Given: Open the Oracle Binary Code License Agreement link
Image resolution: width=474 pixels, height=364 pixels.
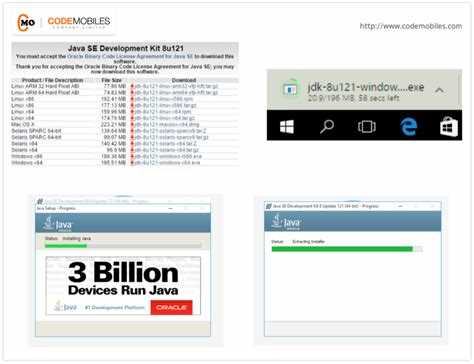Looking at the screenshot, I should [130, 56].
